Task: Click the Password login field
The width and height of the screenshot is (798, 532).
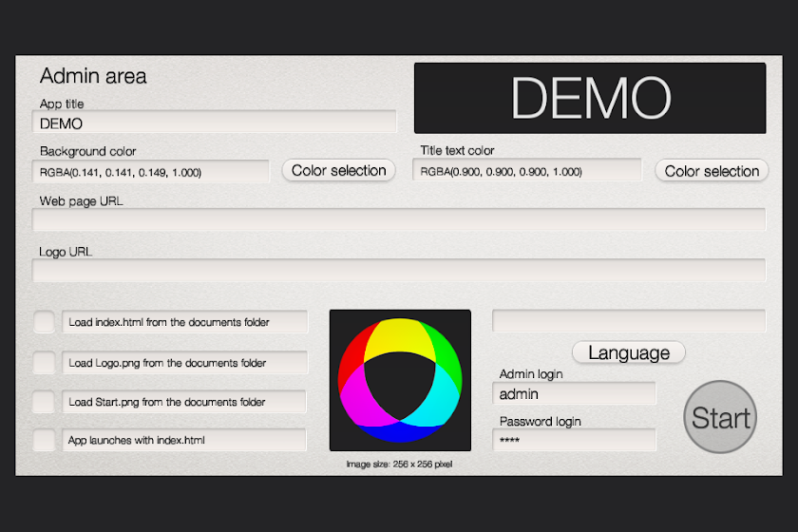Action: [x=574, y=441]
